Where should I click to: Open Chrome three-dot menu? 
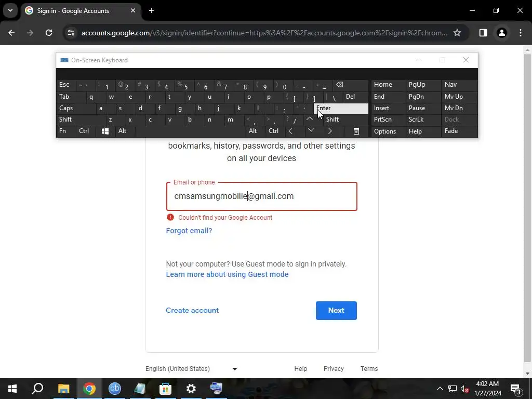pyautogui.click(x=521, y=33)
